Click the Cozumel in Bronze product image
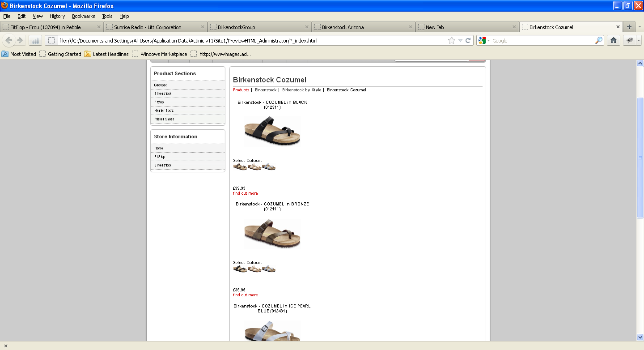Viewport: 644px width, 350px height. [x=272, y=234]
